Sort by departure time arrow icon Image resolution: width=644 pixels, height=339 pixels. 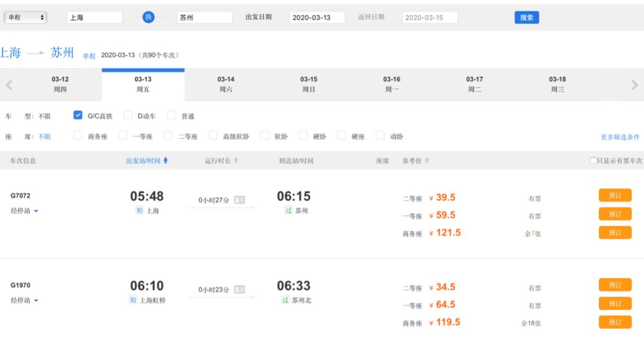pyautogui.click(x=166, y=160)
